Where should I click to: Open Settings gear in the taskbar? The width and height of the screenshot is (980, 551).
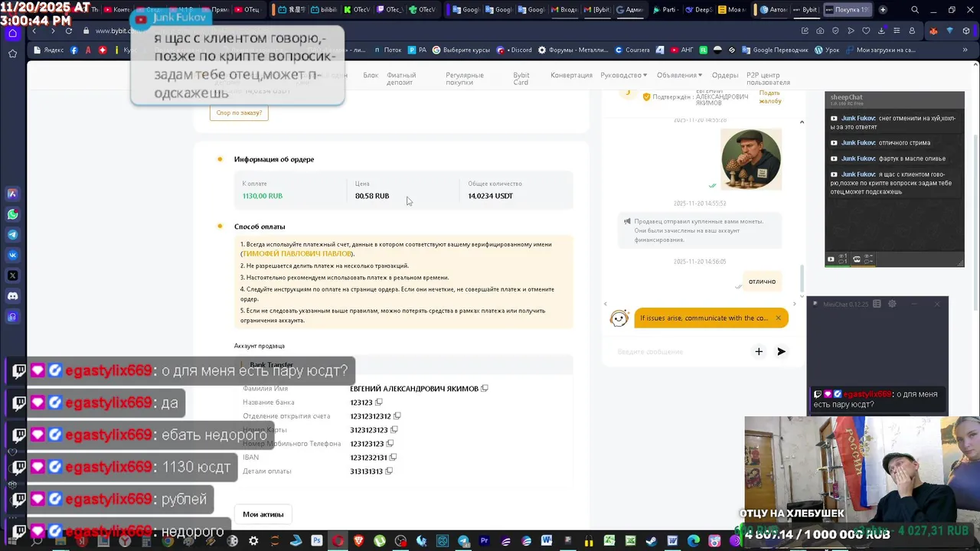click(x=253, y=541)
